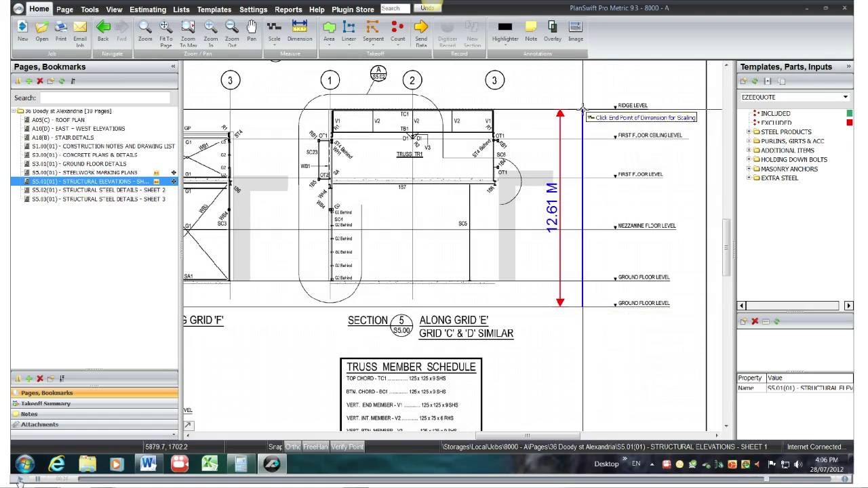Toggle FreeHand mode in status bar
The width and height of the screenshot is (868, 488).
pyautogui.click(x=315, y=447)
